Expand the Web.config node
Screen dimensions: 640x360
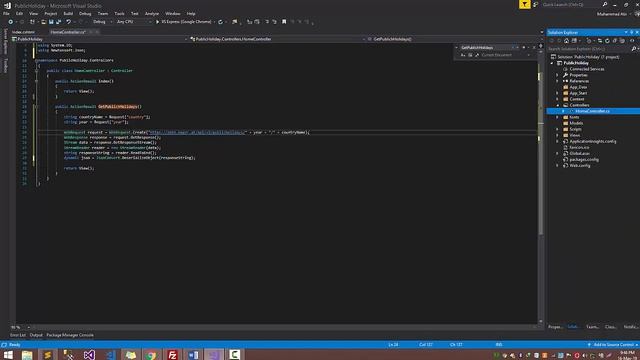[x=558, y=166]
